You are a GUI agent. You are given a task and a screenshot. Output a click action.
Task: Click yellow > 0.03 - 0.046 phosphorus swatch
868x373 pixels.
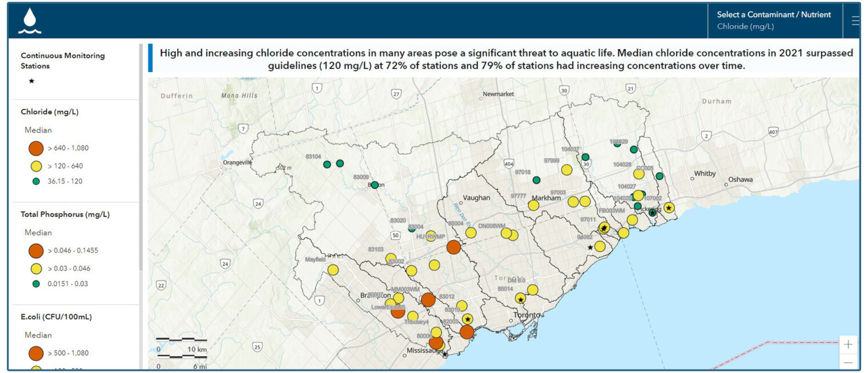tap(36, 268)
